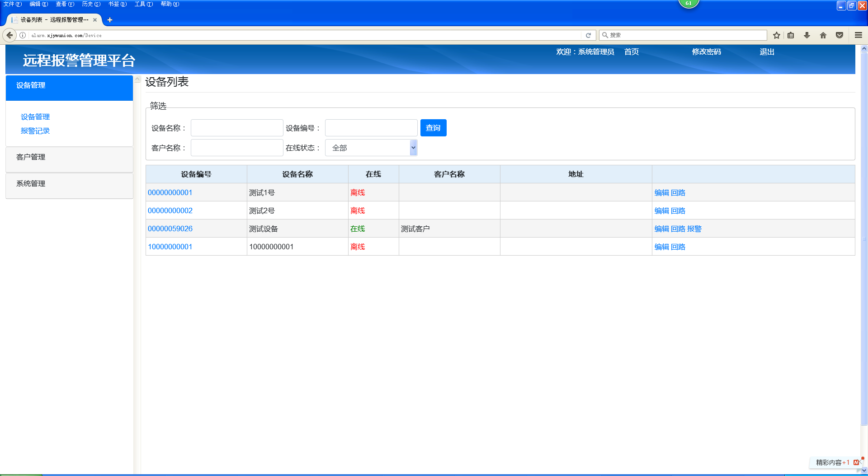Image resolution: width=868 pixels, height=476 pixels.
Task: Open the downloads arrow icon
Action: [x=807, y=35]
